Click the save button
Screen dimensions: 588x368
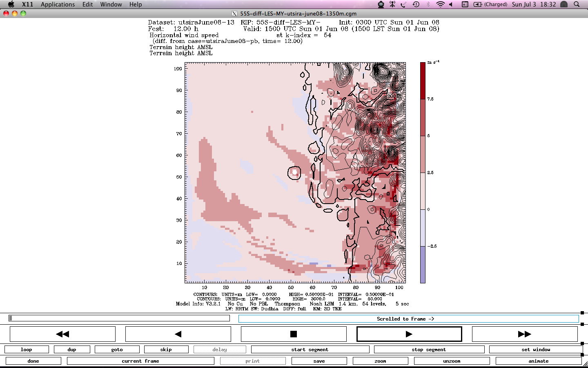click(x=319, y=361)
